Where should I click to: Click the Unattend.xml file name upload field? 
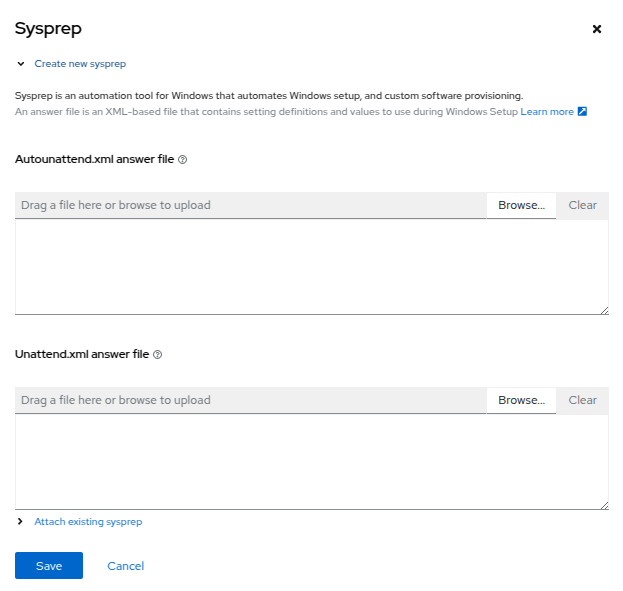coord(250,400)
